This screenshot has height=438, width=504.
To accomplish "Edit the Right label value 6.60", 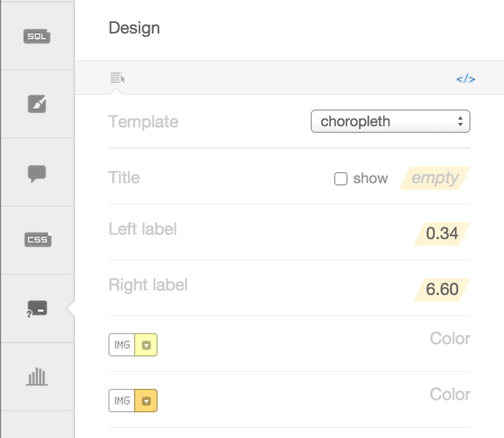I will coord(441,289).
